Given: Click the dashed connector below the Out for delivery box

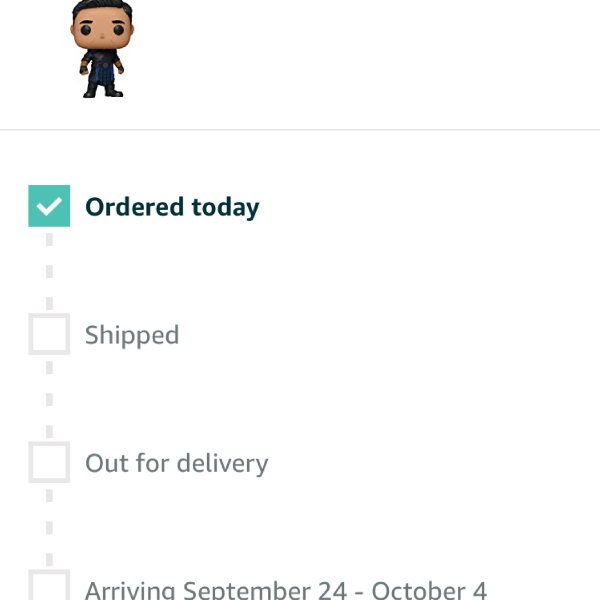Looking at the screenshot, I should (49, 528).
